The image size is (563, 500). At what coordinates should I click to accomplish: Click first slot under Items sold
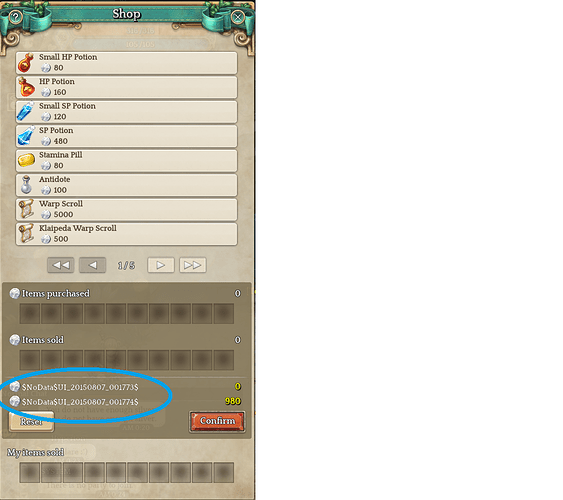tap(30, 360)
